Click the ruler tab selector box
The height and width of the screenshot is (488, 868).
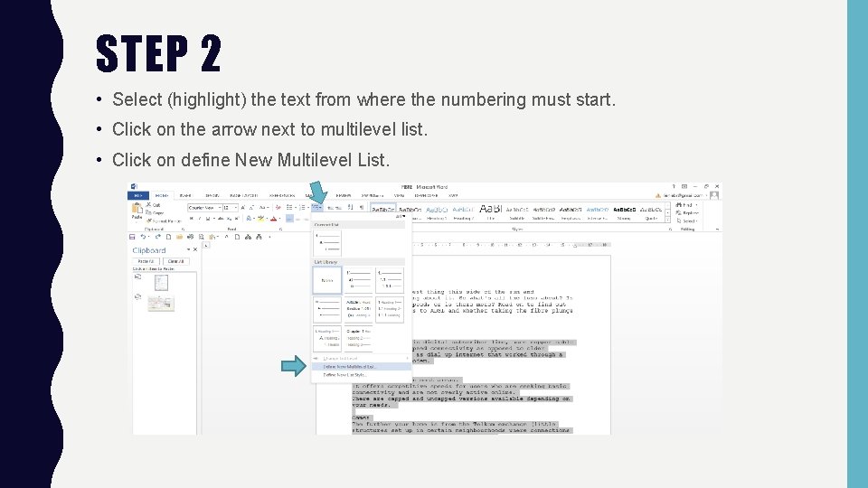tap(206, 245)
